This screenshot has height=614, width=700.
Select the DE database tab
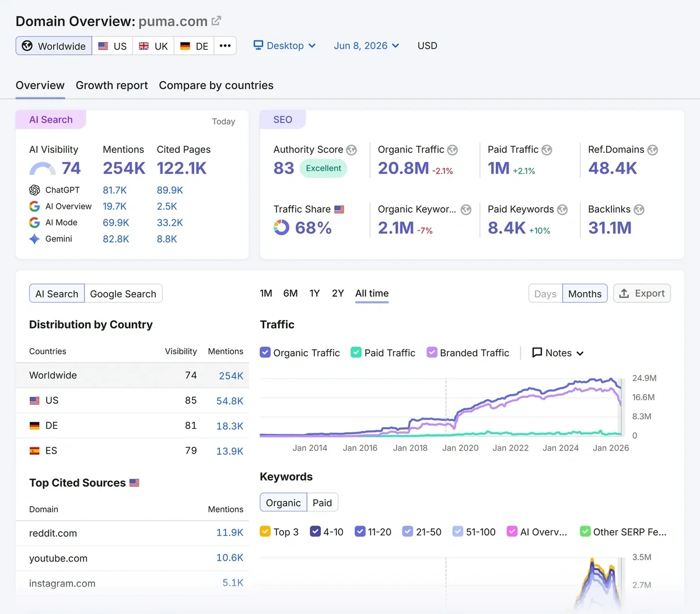194,45
